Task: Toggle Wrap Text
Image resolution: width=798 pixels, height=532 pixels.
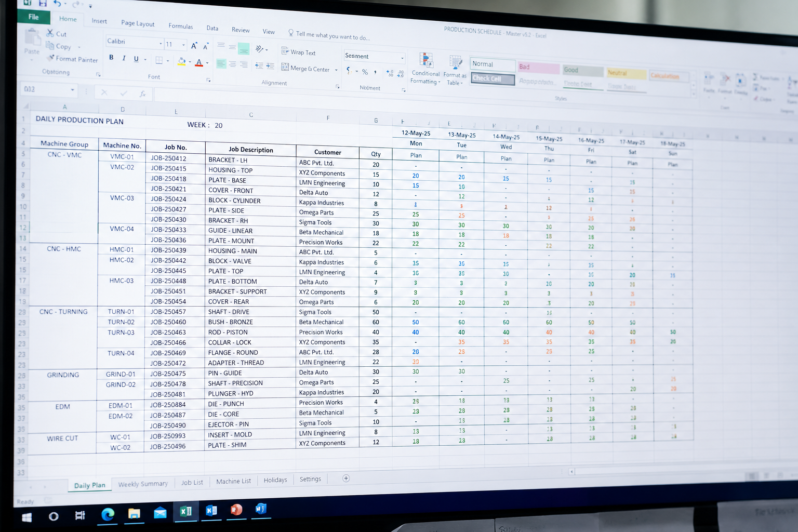Action: point(299,52)
